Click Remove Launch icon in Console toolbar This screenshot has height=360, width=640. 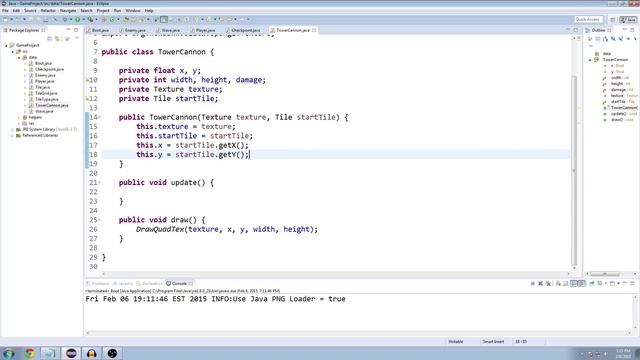[540, 283]
